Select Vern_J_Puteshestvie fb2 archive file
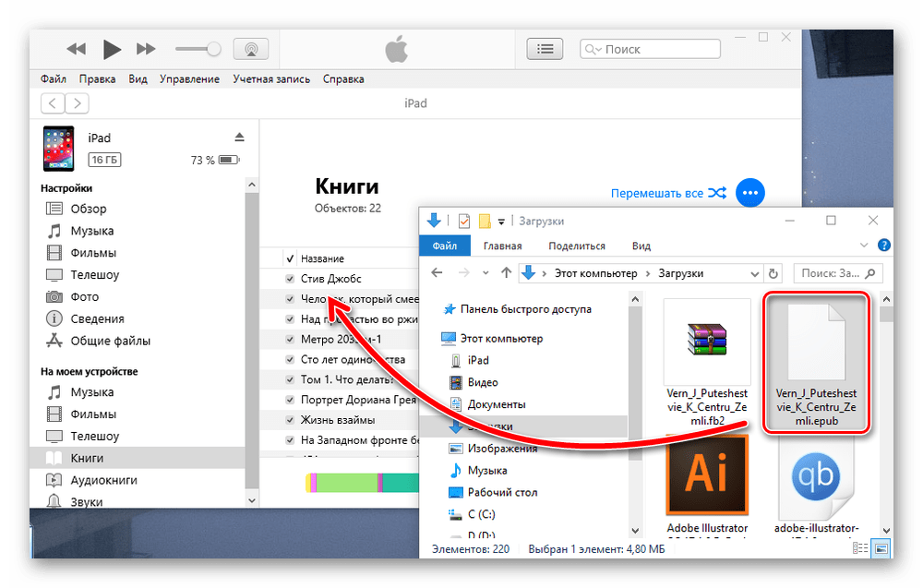The height and width of the screenshot is (588, 923). pos(706,362)
